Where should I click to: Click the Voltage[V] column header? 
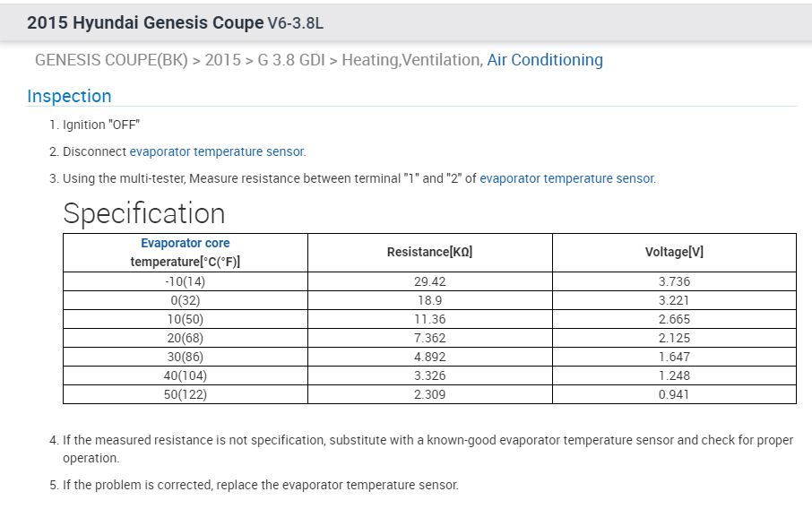674,252
